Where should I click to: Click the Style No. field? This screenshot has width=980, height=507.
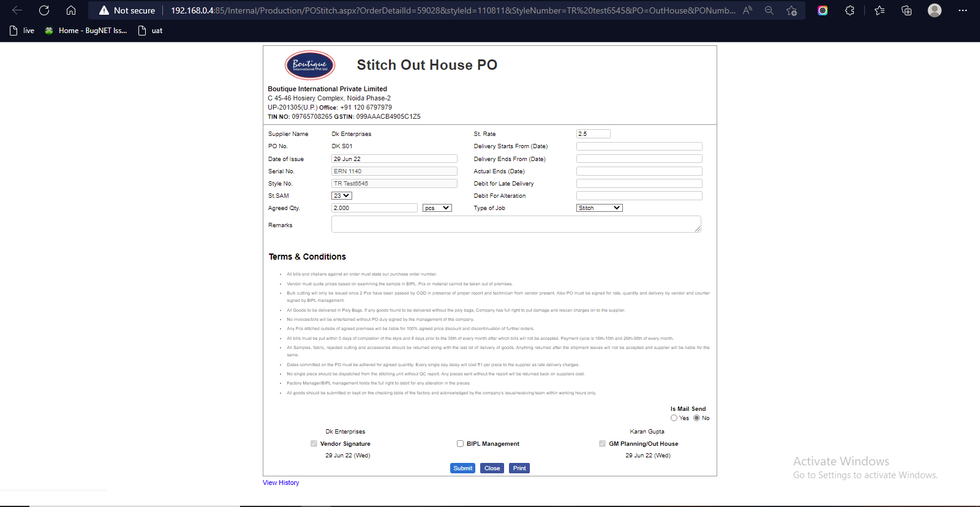point(394,184)
